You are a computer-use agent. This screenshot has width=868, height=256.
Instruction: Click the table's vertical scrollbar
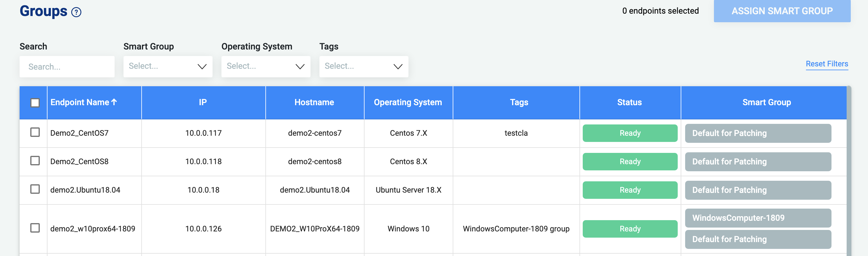(x=849, y=171)
